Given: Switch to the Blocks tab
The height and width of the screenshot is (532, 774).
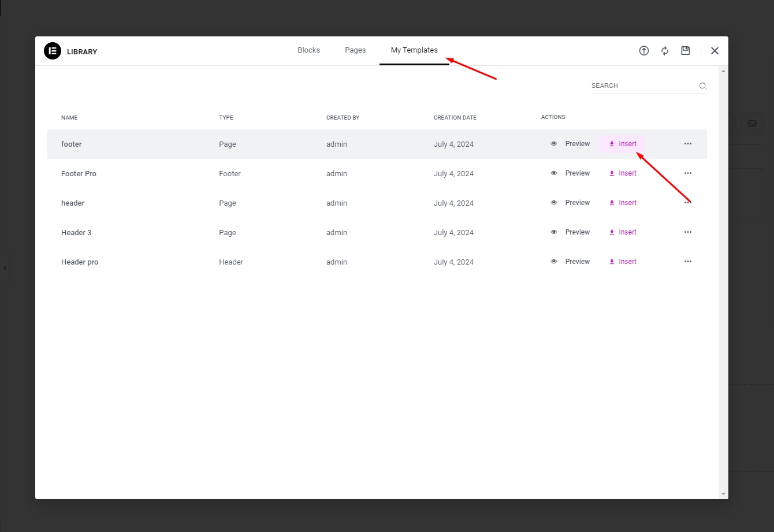Looking at the screenshot, I should [x=308, y=50].
